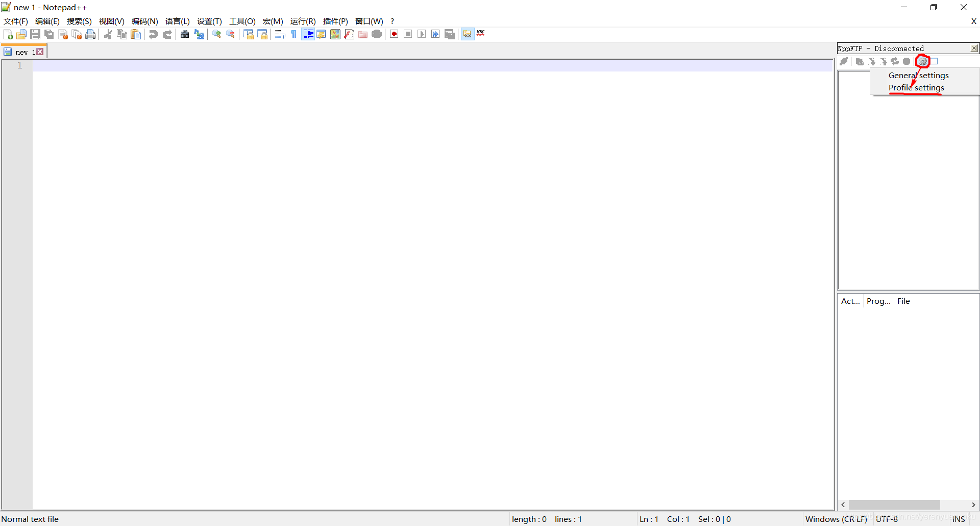Click the Open file folder icon
The image size is (980, 526).
tap(21, 34)
